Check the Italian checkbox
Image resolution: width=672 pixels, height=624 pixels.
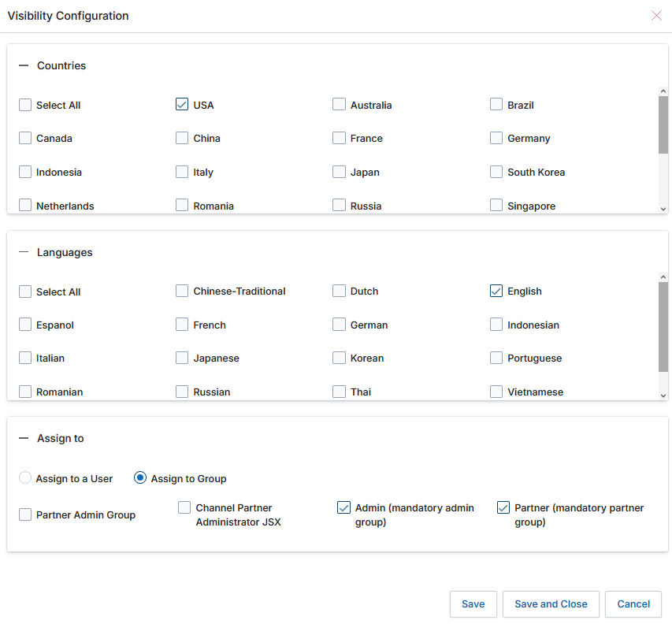pyautogui.click(x=25, y=358)
